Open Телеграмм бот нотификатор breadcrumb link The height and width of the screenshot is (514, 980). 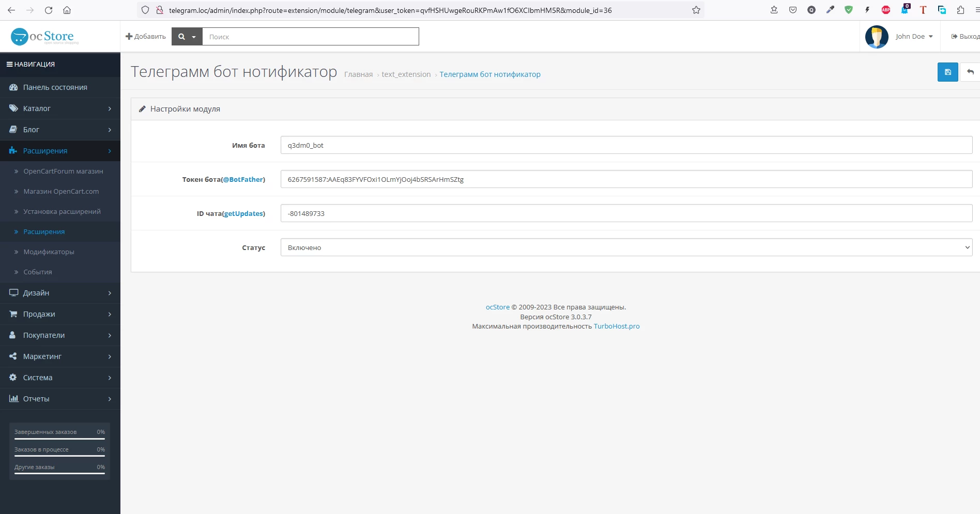pos(490,74)
